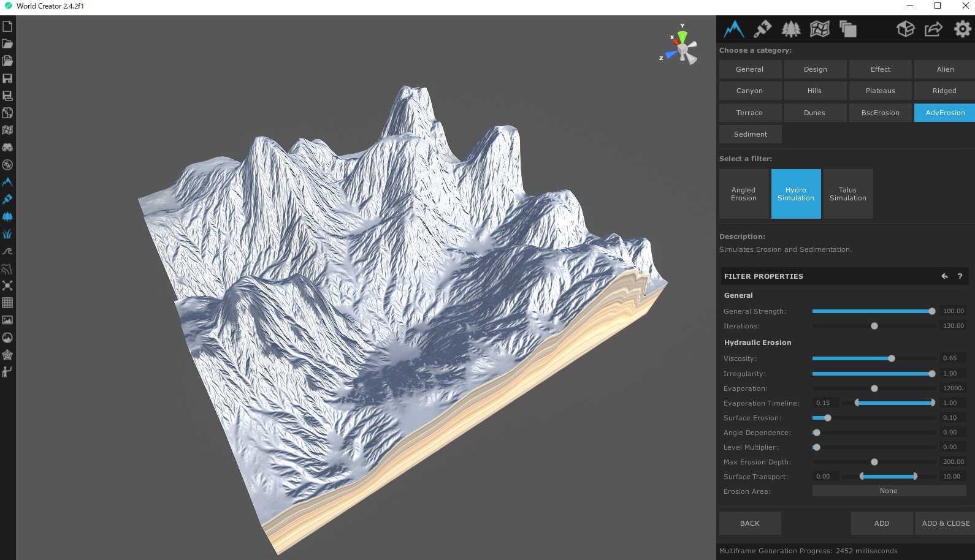Select the Dunes category
This screenshot has width=975, height=560.
tap(815, 113)
